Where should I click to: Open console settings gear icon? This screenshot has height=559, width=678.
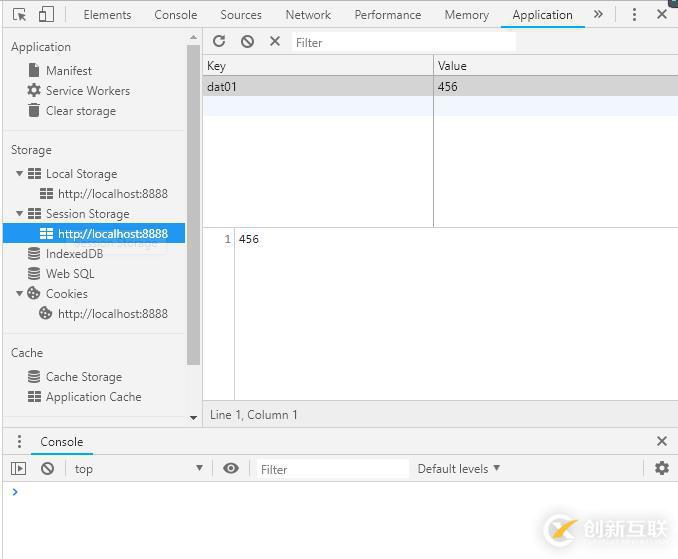click(x=662, y=468)
